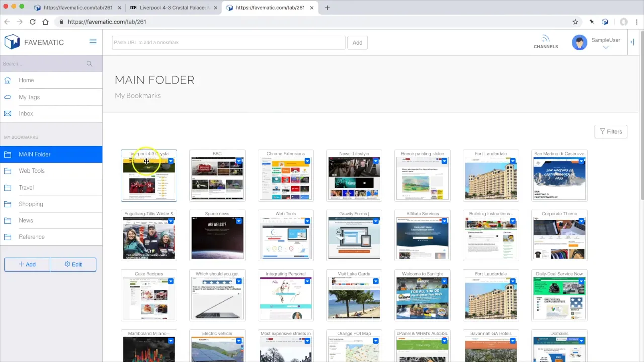Open dropdown on Chrome Extensions bookmark card

click(x=307, y=161)
